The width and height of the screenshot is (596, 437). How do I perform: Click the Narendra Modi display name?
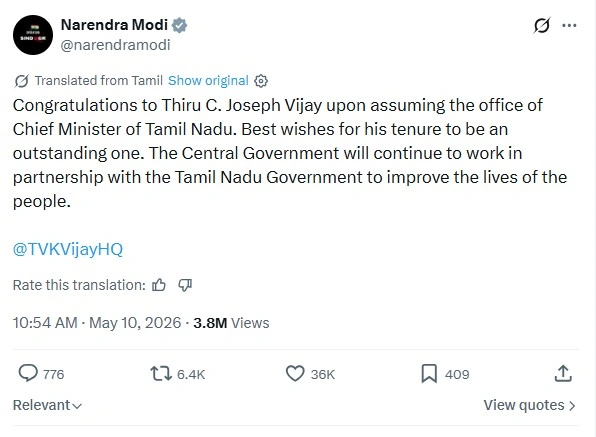[x=114, y=25]
